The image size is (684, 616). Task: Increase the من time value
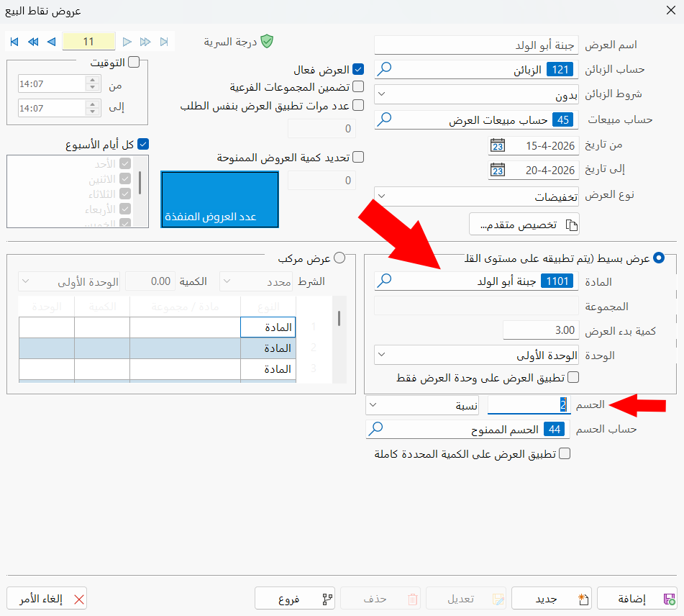93,80
